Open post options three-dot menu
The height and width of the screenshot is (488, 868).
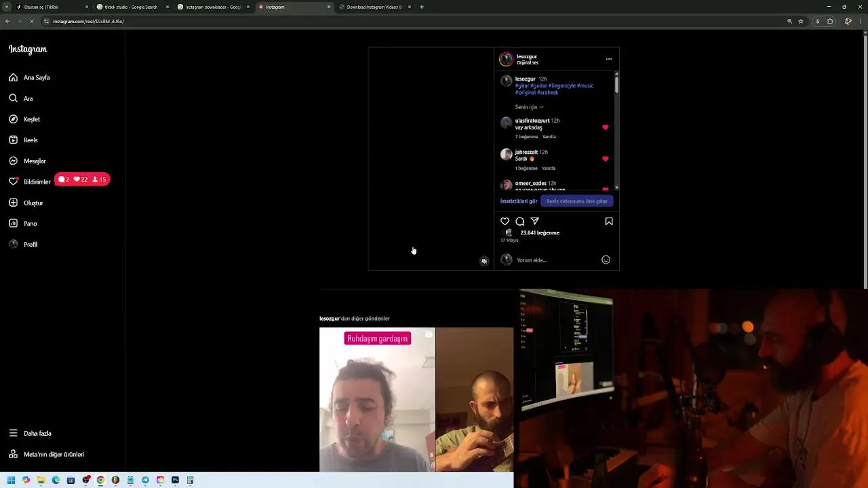tap(609, 59)
